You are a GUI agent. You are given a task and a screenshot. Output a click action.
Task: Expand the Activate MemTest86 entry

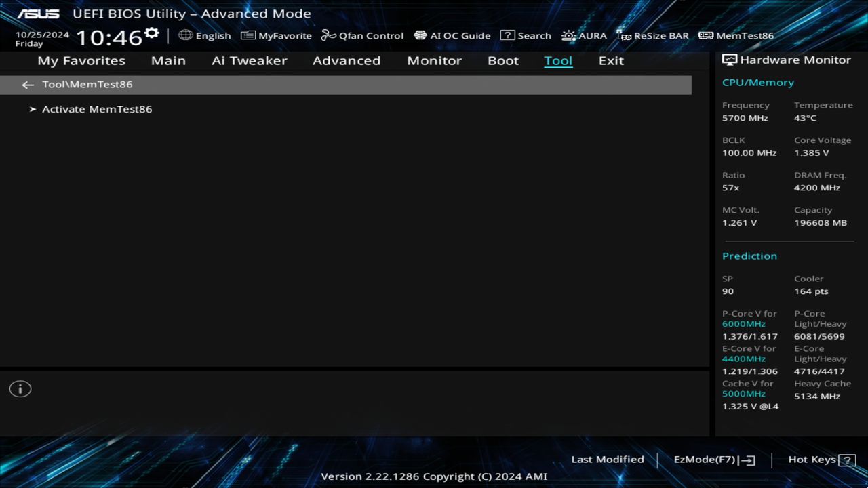pyautogui.click(x=97, y=109)
